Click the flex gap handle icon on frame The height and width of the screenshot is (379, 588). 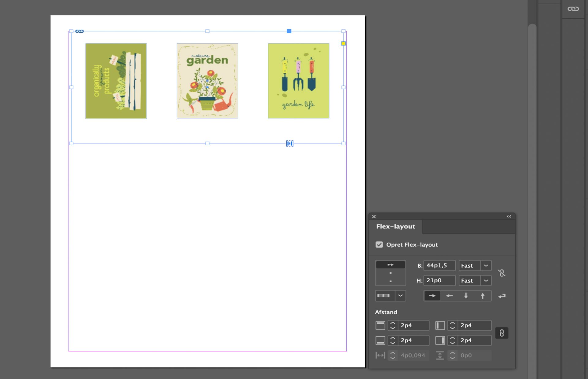(x=290, y=143)
